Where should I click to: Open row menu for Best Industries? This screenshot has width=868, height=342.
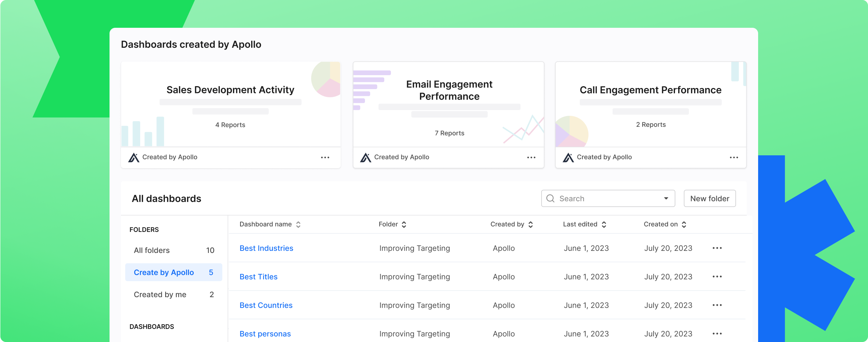coord(717,248)
